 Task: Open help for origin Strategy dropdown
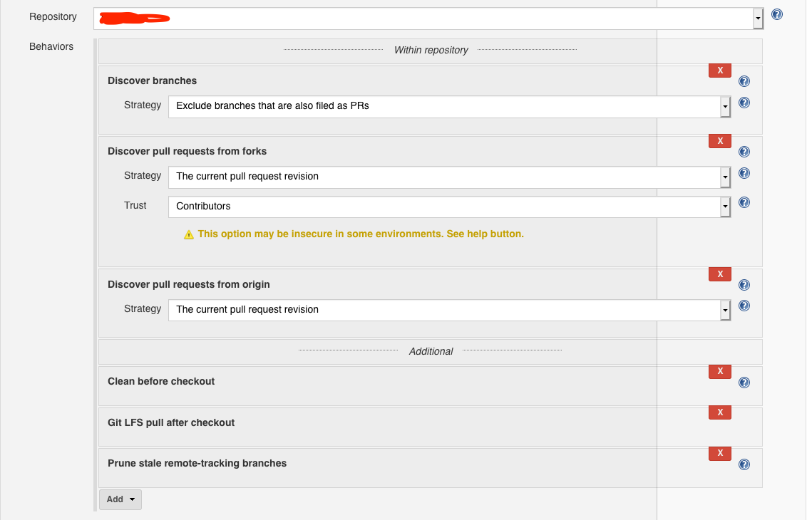[x=744, y=306]
